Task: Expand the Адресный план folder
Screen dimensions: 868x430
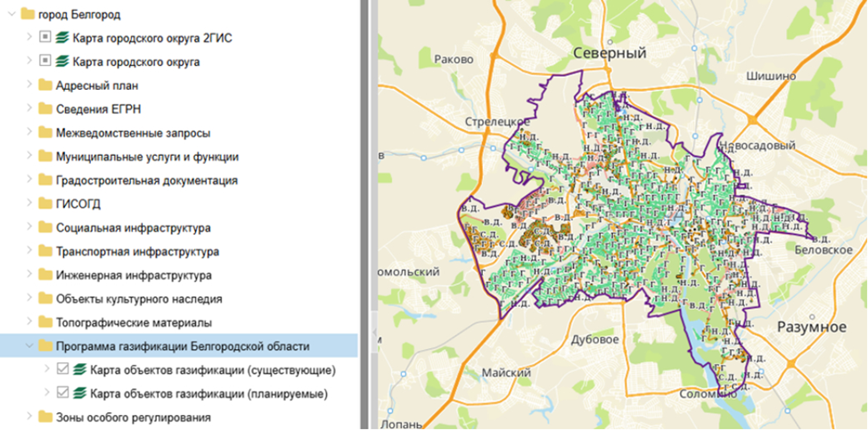Action: (30, 85)
